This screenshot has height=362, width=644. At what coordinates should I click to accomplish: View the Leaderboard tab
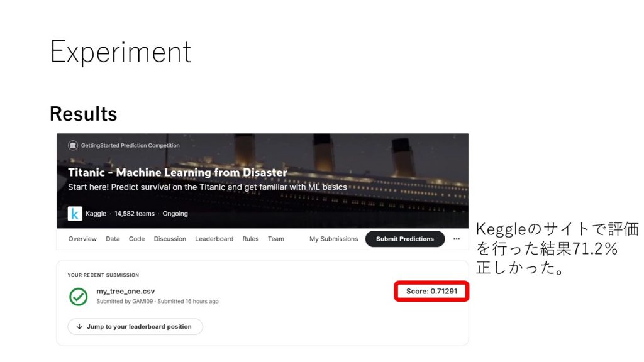click(214, 239)
